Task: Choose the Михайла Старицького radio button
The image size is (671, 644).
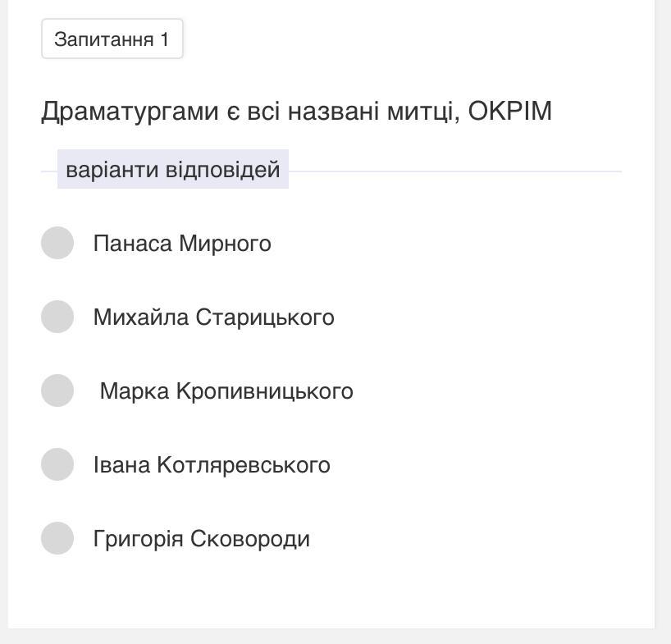Action: pyautogui.click(x=57, y=317)
